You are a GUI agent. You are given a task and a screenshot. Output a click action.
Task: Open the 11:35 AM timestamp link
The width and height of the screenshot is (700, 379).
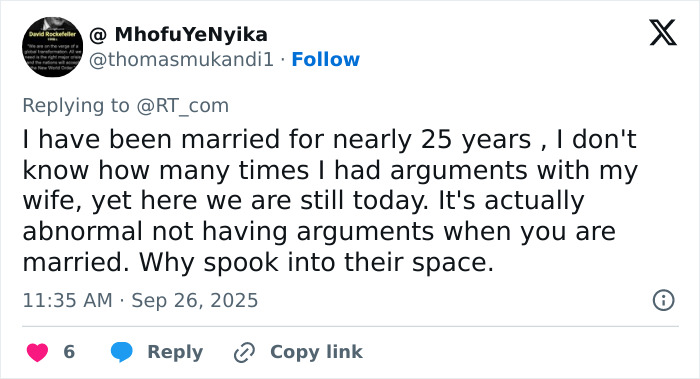click(67, 300)
